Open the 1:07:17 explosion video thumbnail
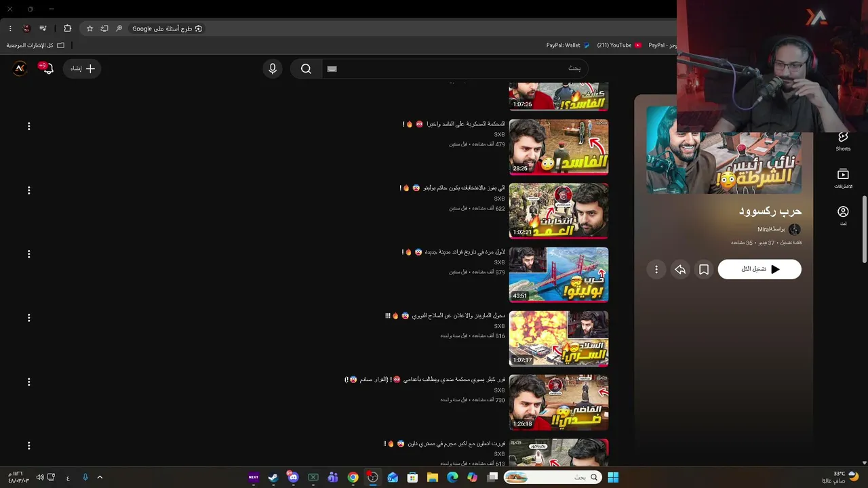Image resolution: width=868 pixels, height=488 pixels. (559, 339)
